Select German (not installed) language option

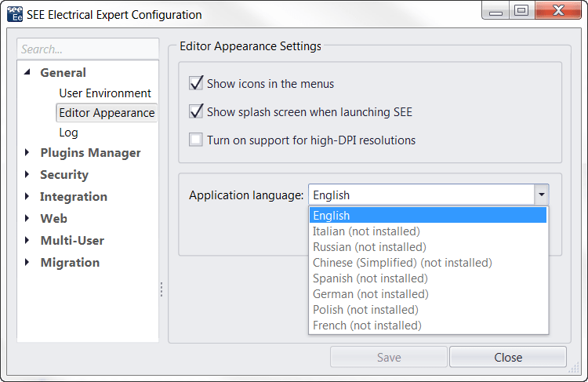coord(370,294)
